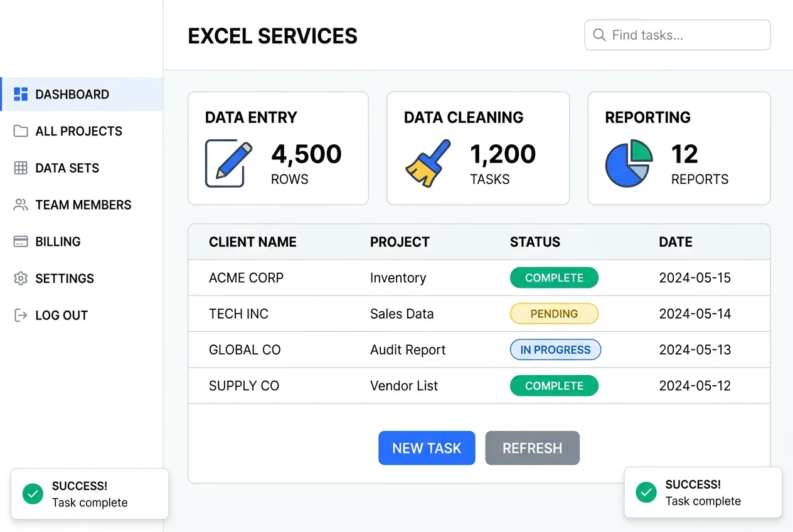Open All Projects via the folder icon

pos(20,131)
